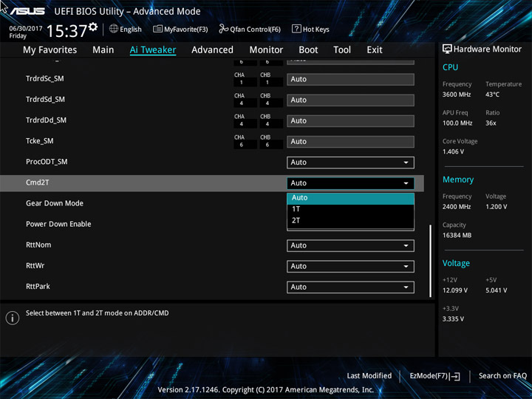Viewport: 532px width, 399px height.
Task: Click the Memory voltage value 1.200 V
Action: (x=497, y=207)
